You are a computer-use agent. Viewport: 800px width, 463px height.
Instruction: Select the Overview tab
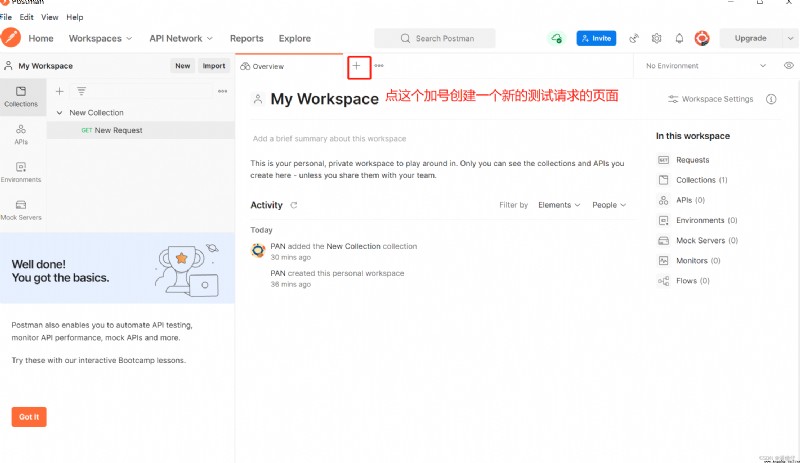tap(289, 66)
